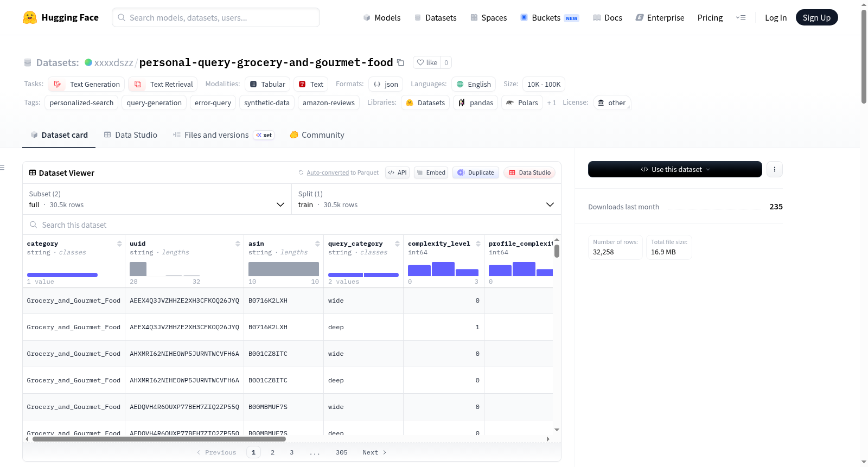Screen dimensions: 868x467
Task: Click the Sign Up button
Action: [816, 17]
